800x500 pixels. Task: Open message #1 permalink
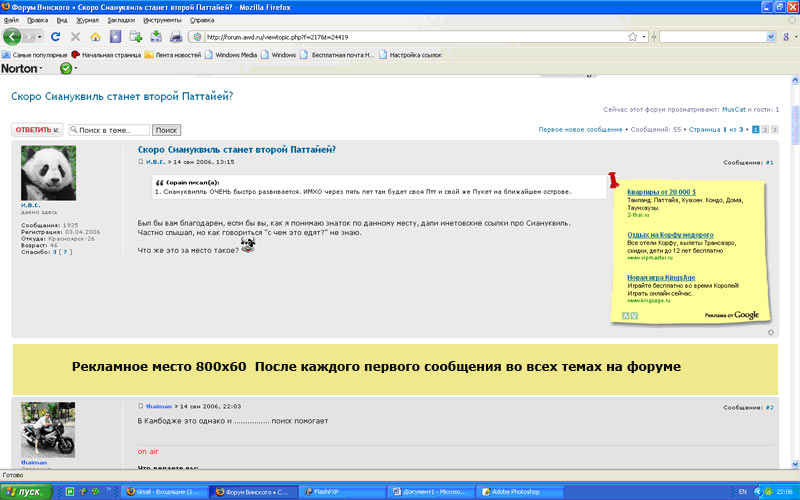coord(769,162)
